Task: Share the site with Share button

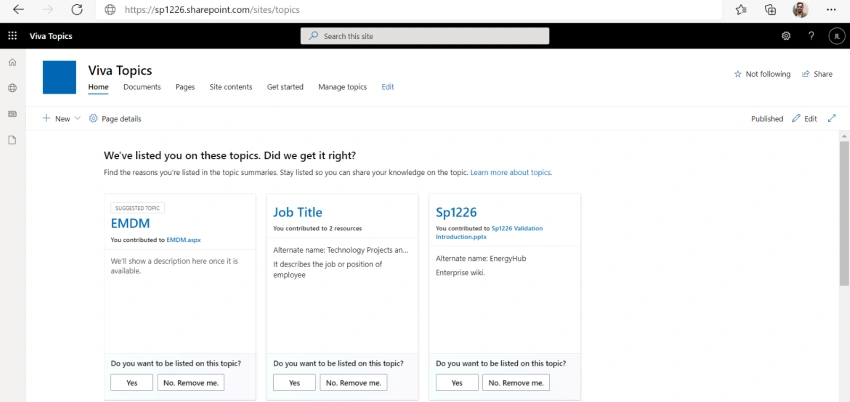Action: 817,74
